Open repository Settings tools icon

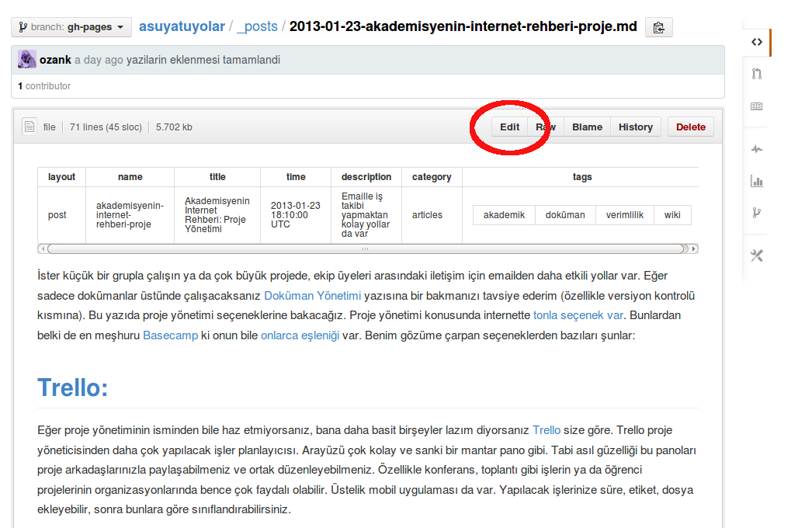point(757,255)
